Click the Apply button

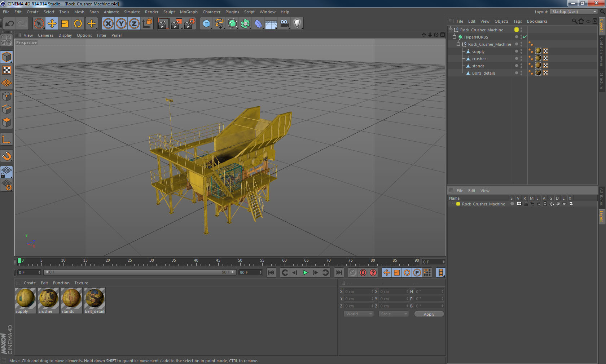[429, 314]
